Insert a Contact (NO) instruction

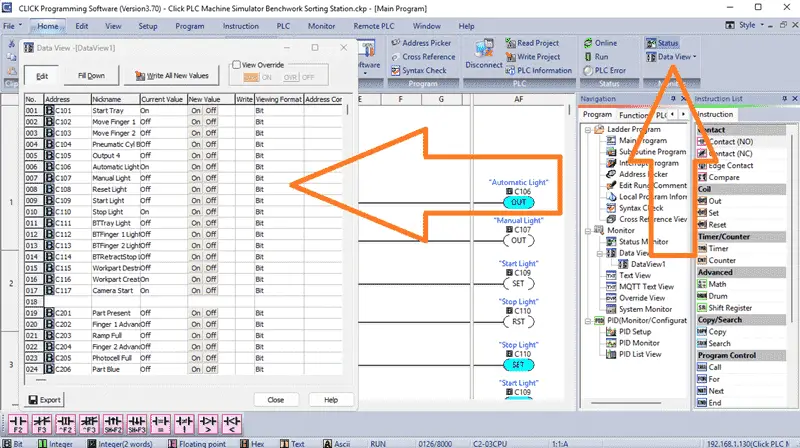point(725,142)
